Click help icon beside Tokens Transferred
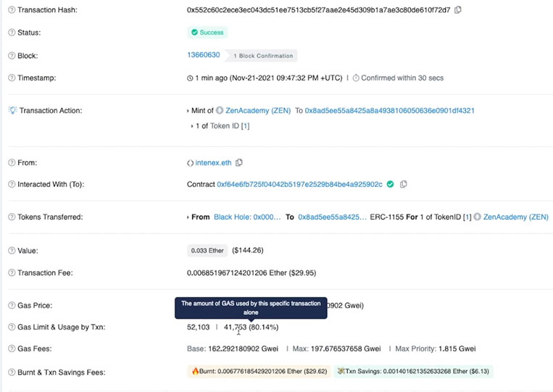The width and height of the screenshot is (553, 392). (12, 217)
